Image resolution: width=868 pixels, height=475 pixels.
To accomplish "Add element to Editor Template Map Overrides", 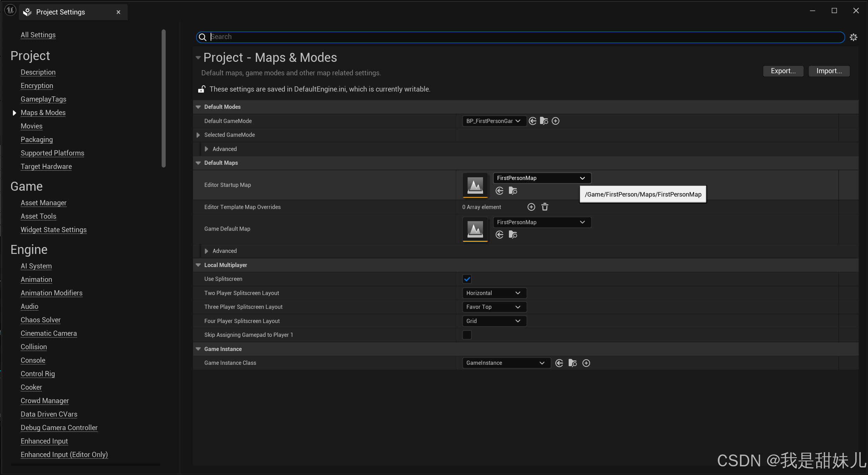I will (x=531, y=207).
